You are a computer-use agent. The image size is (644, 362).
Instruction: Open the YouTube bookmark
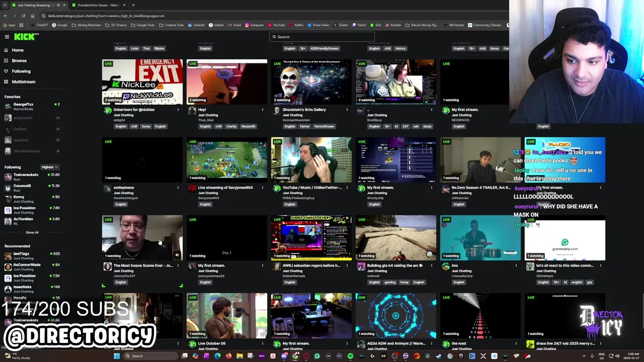[x=276, y=25]
